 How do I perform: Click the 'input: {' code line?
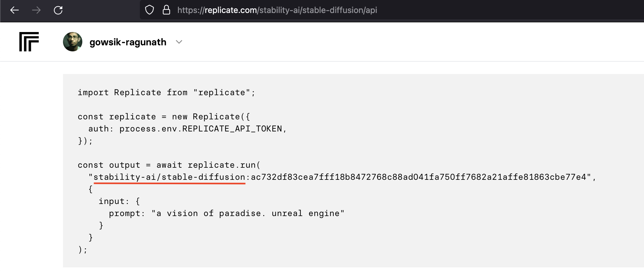[x=119, y=201]
